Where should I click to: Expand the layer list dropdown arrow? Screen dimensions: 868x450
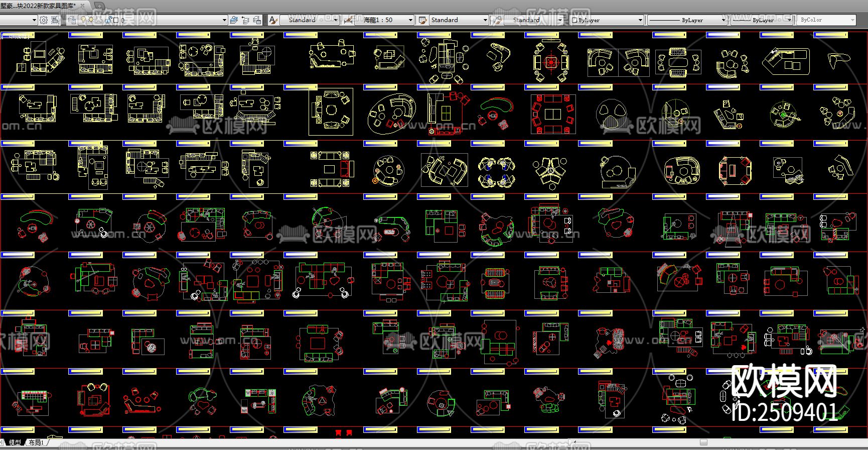tap(224, 20)
